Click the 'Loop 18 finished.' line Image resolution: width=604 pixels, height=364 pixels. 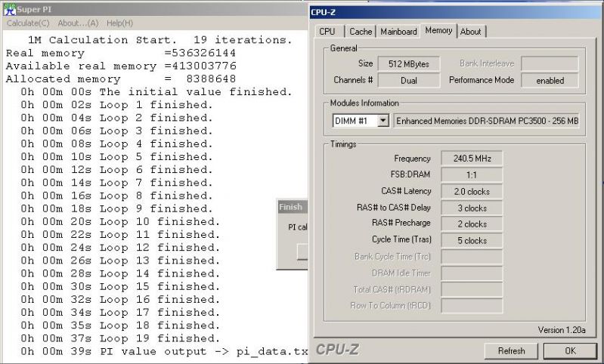point(120,326)
